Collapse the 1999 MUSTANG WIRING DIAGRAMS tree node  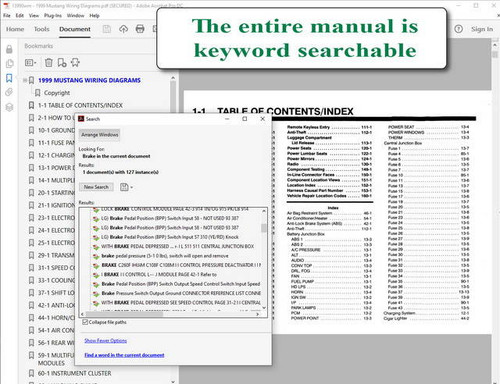point(25,80)
